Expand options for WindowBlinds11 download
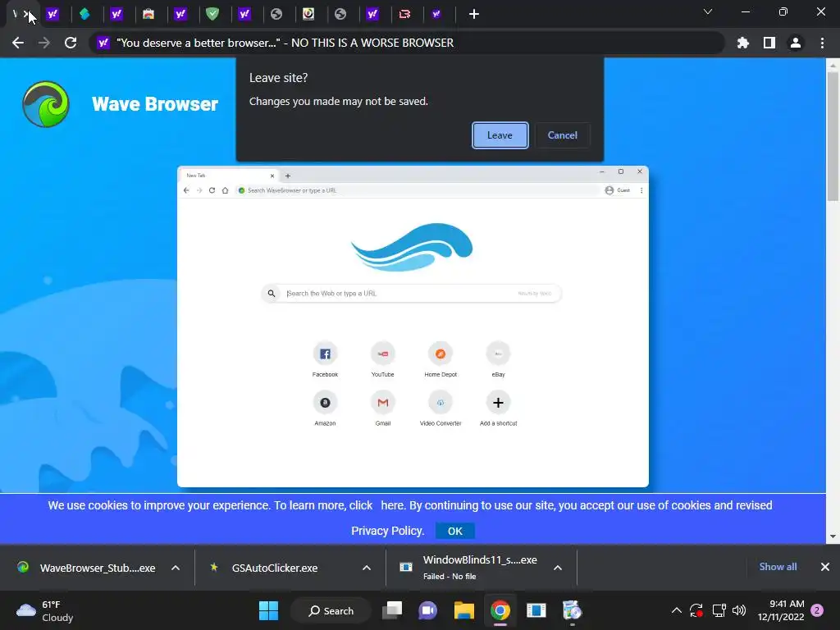 558,568
